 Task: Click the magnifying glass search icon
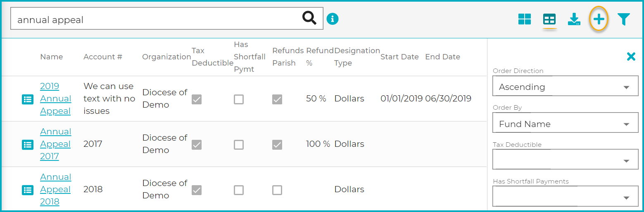tap(309, 19)
